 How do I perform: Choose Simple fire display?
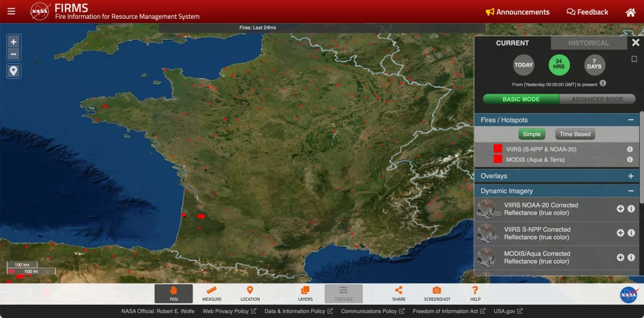point(532,134)
